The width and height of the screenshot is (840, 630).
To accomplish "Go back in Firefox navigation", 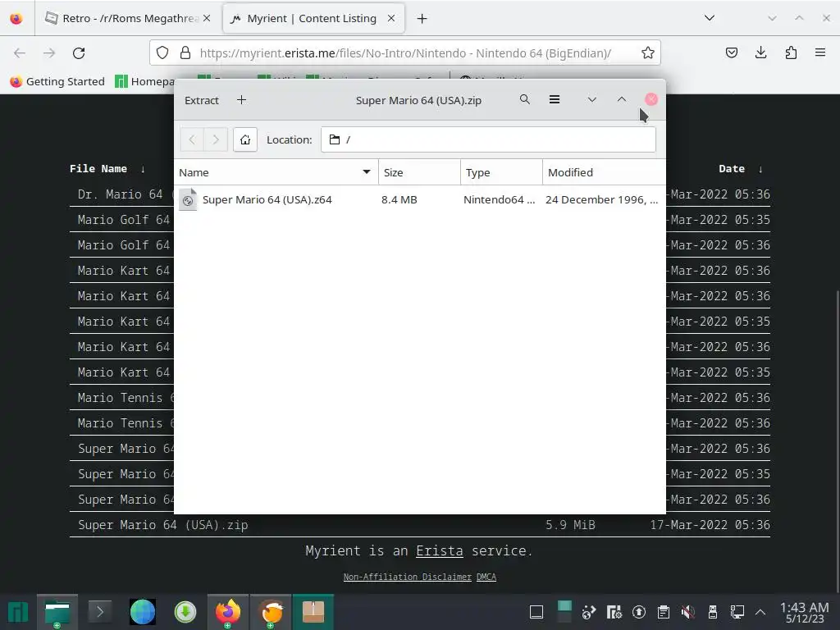I will 20,53.
